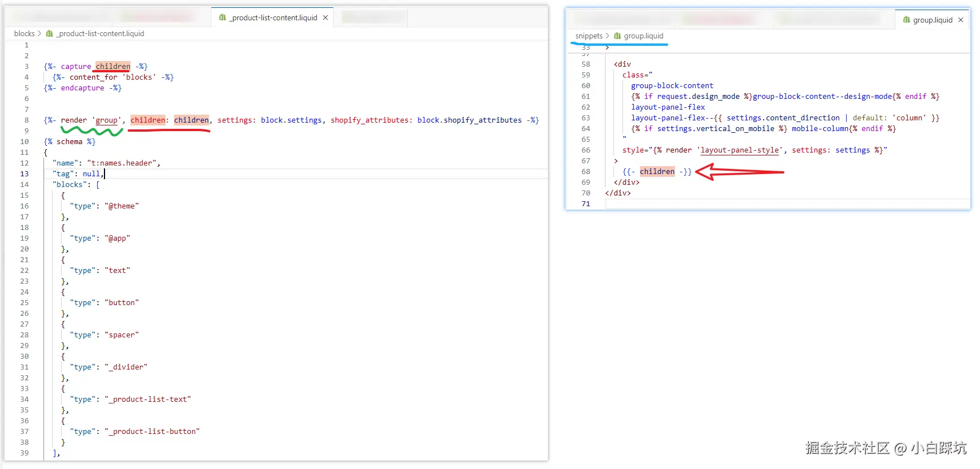The image size is (980, 469).
Task: Select the group.liquid tab
Action: click(x=932, y=20)
